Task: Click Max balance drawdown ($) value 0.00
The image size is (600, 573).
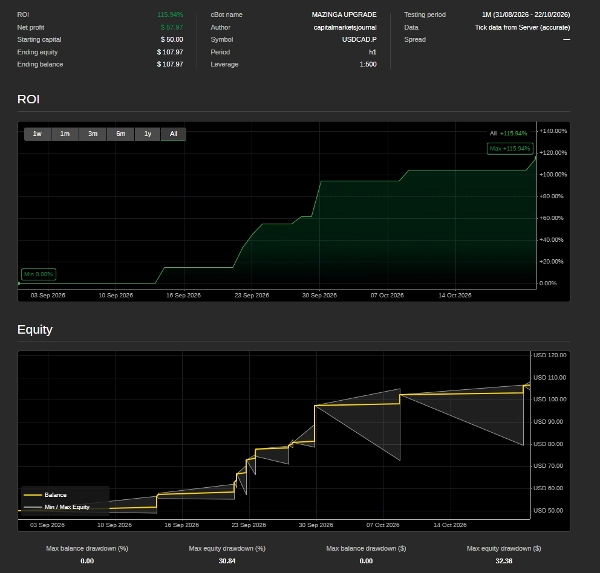Action: (x=366, y=561)
